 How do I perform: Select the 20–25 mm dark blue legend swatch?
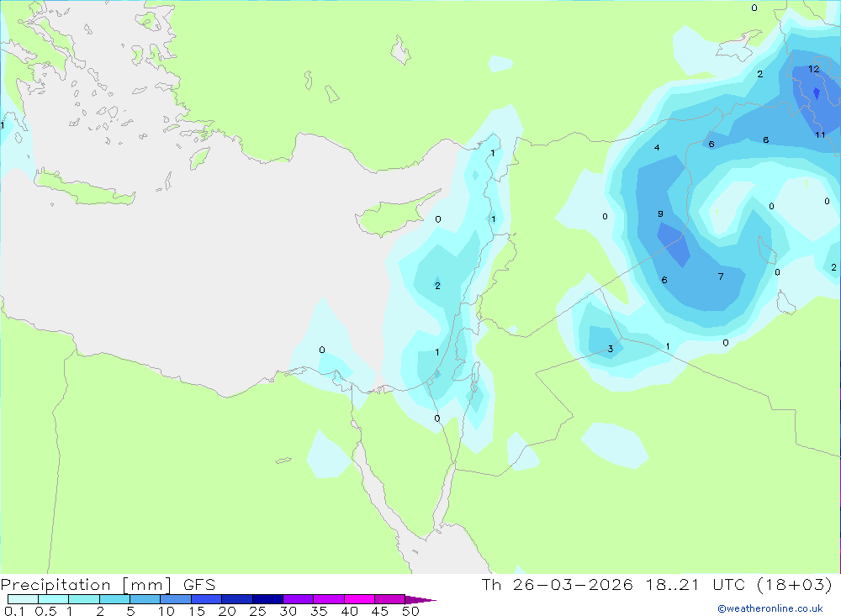pyautogui.click(x=236, y=599)
